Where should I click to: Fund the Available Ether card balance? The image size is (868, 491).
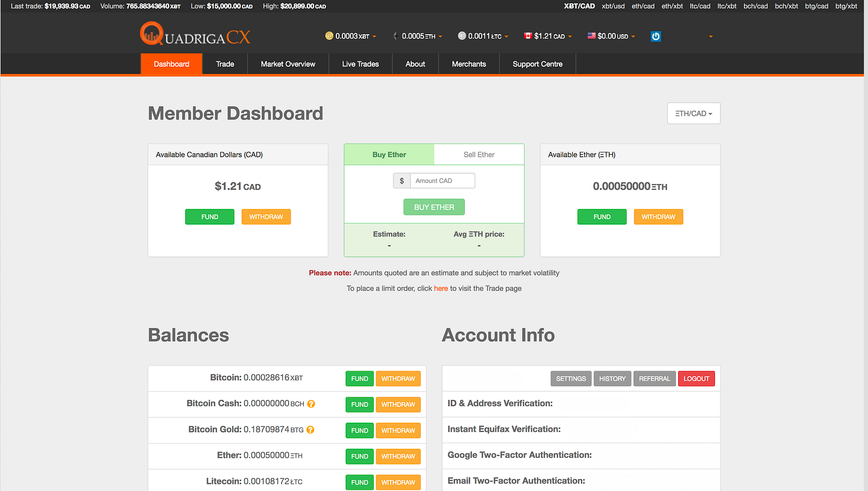point(602,217)
